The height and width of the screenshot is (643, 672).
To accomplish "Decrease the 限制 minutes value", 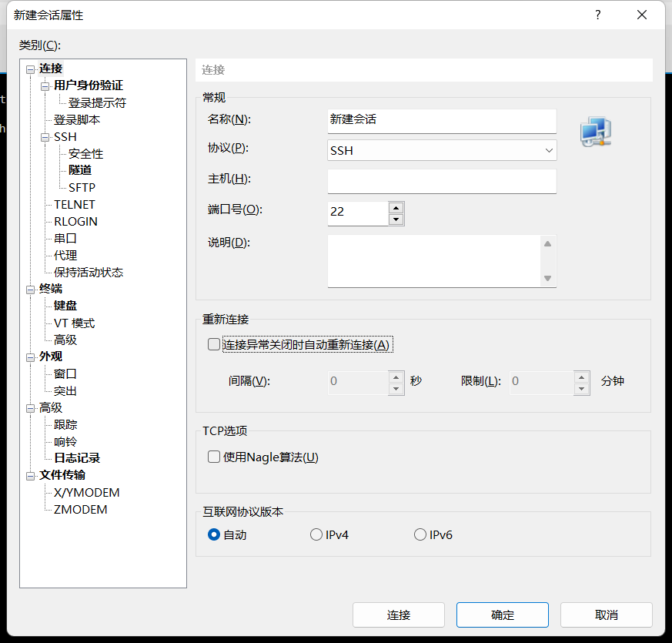I will click(x=582, y=389).
